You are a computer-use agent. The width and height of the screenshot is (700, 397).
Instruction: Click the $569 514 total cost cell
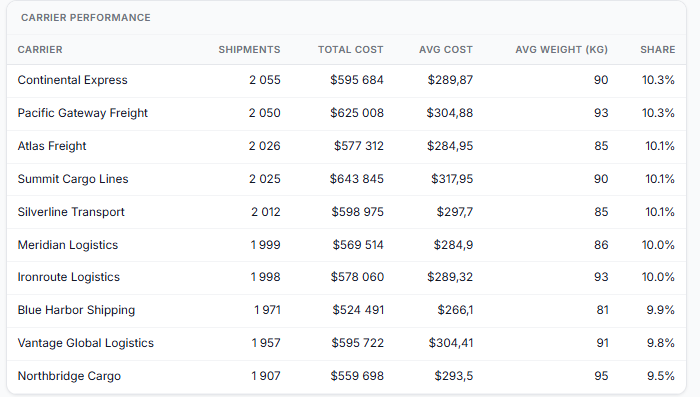(x=358, y=245)
